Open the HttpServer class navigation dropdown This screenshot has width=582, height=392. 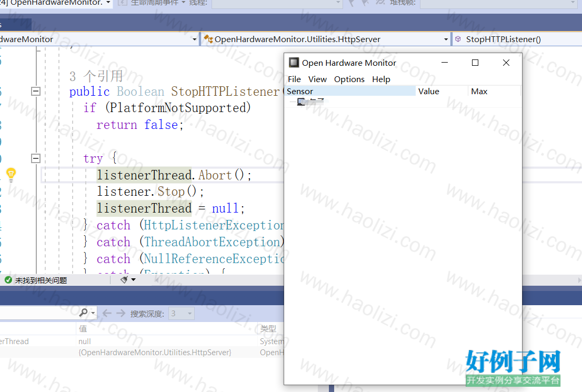point(446,39)
